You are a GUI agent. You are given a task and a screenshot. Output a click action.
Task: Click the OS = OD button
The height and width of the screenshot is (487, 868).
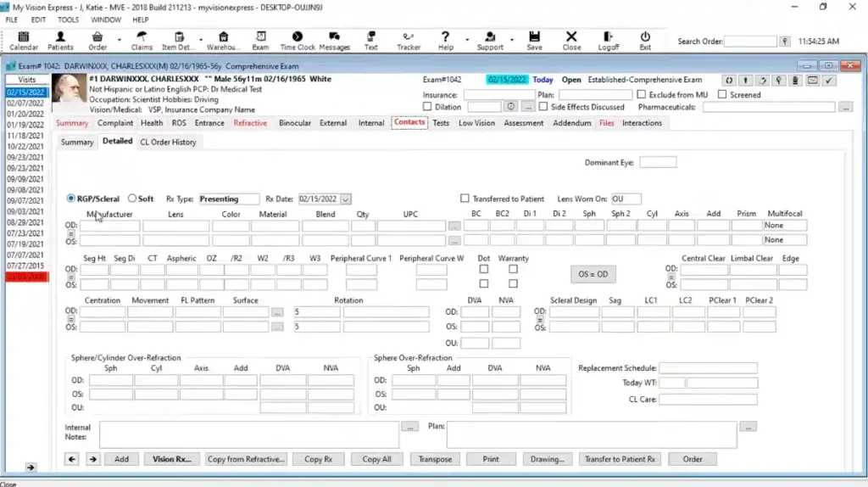coord(593,274)
